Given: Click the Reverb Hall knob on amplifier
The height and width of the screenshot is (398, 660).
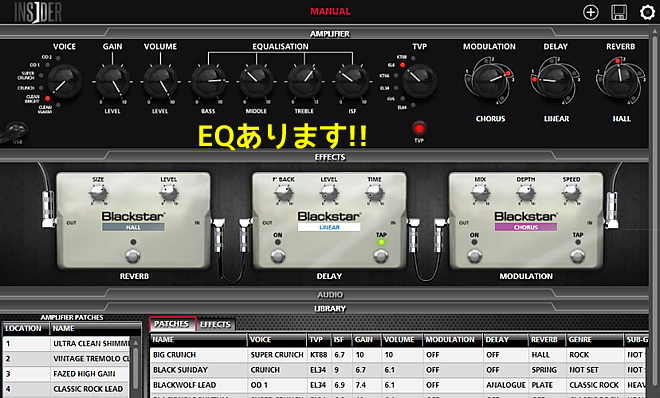Looking at the screenshot, I should pyautogui.click(x=621, y=80).
